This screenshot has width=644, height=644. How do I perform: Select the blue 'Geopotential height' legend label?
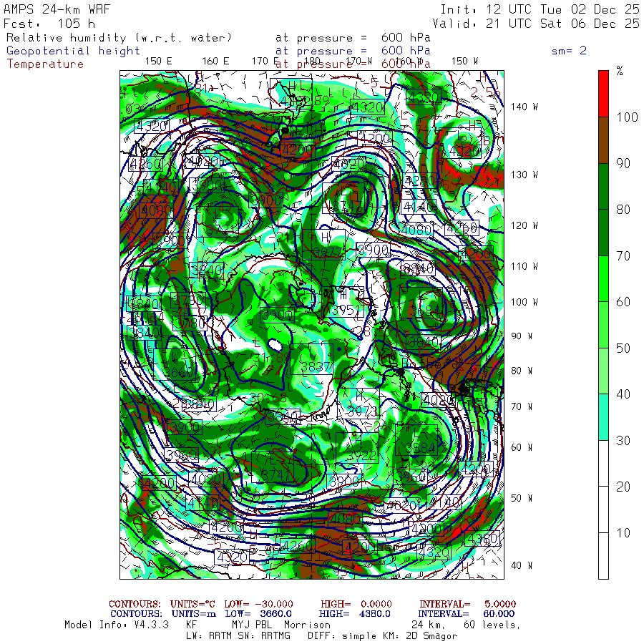pos(74,51)
